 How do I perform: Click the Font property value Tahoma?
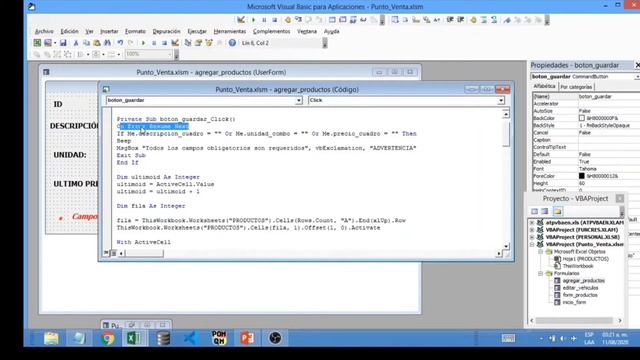pyautogui.click(x=587, y=169)
